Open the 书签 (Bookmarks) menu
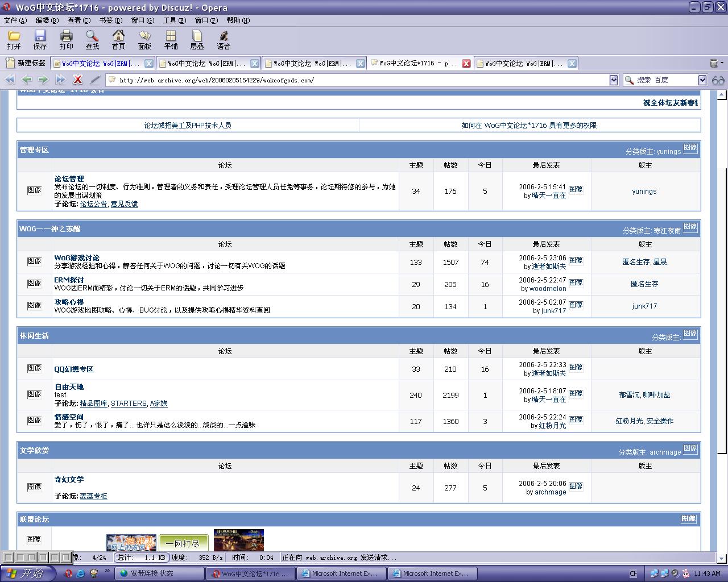The height and width of the screenshot is (582, 728). point(110,20)
